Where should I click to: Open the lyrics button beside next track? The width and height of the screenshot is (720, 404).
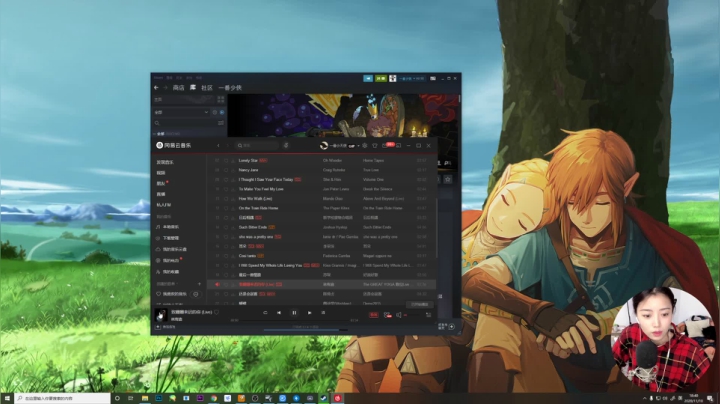click(x=323, y=313)
